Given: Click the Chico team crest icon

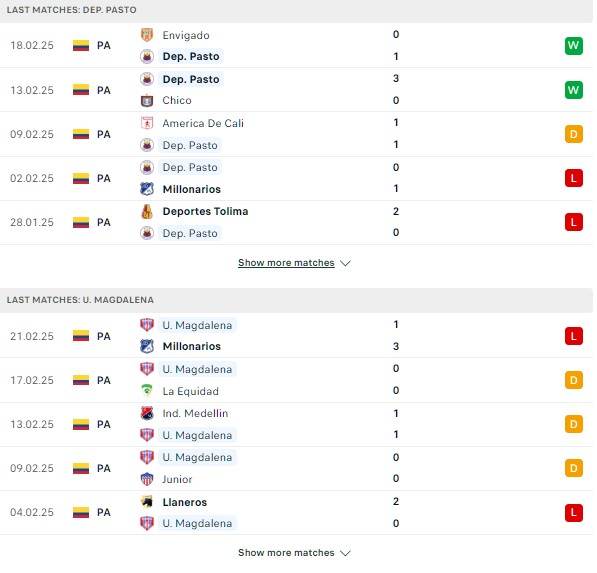Looking at the screenshot, I should pos(147,101).
